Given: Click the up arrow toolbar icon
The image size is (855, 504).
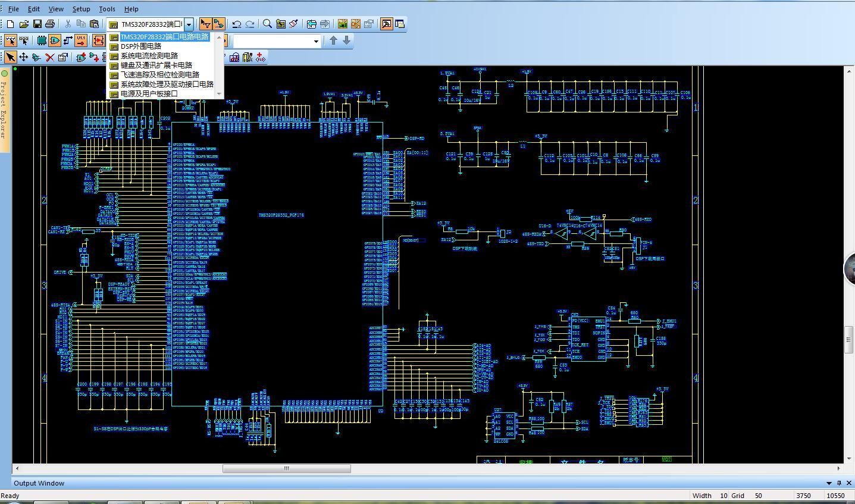Looking at the screenshot, I should [x=333, y=40].
